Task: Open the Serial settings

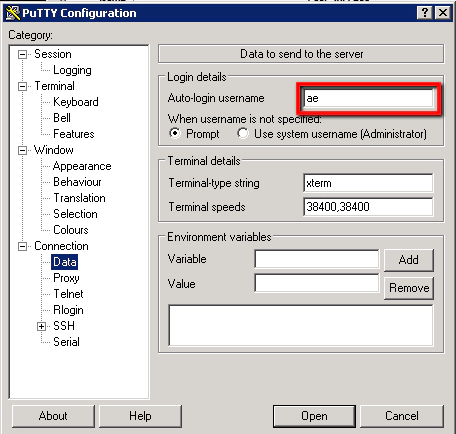Action: pos(66,342)
